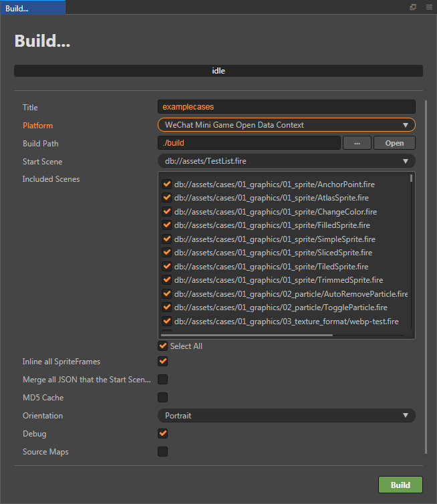Open the Platform dropdown for WeChat Mini Game
The height and width of the screenshot is (504, 437).
click(286, 125)
